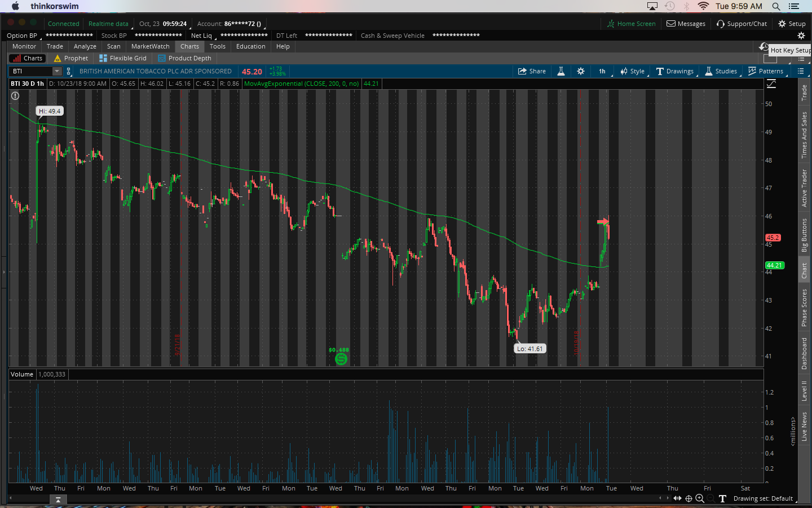Viewport: 812px width, 508px height.
Task: Open chart settings gear icon
Action: (581, 71)
